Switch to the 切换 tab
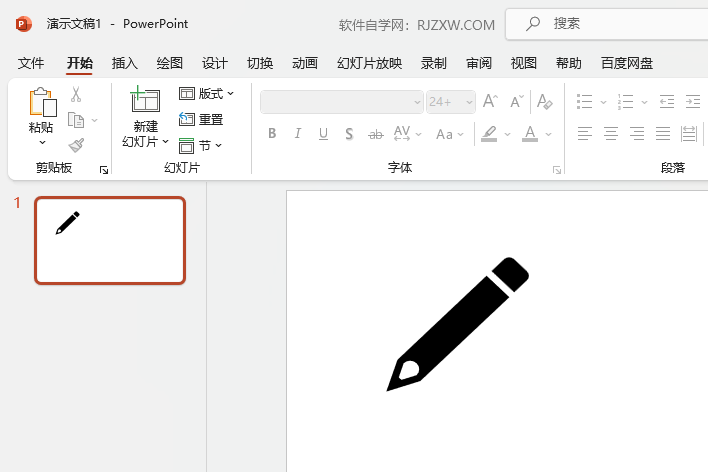Image resolution: width=708 pixels, height=472 pixels. coord(260,63)
